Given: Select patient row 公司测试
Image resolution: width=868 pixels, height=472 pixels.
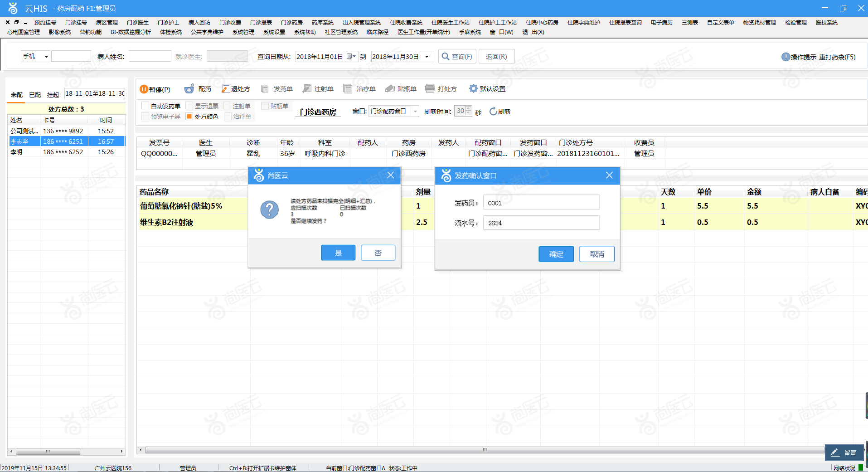Looking at the screenshot, I should point(66,131).
